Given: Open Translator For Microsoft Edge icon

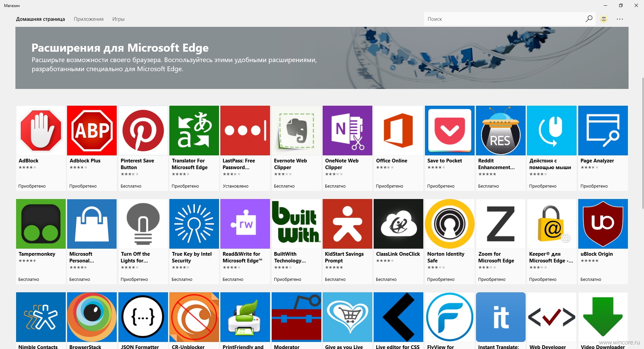Looking at the screenshot, I should (x=194, y=131).
